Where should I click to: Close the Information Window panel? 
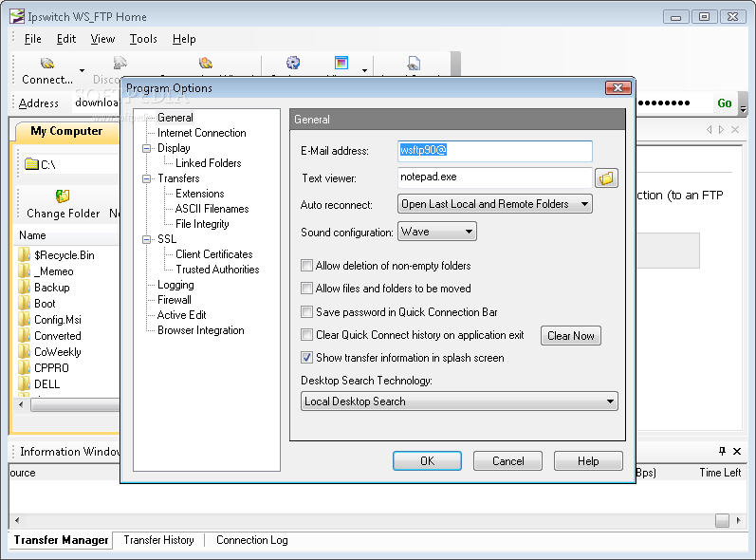(x=737, y=451)
